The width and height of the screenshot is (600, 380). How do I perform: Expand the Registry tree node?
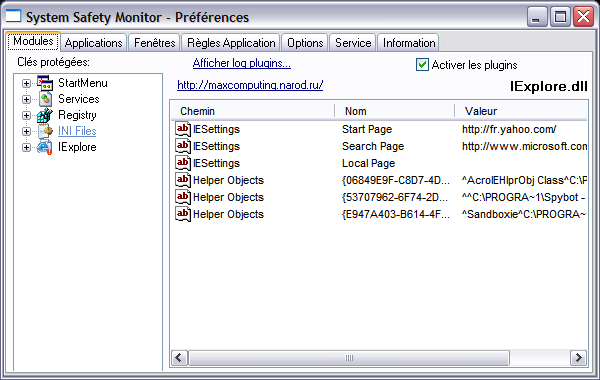tap(26, 116)
